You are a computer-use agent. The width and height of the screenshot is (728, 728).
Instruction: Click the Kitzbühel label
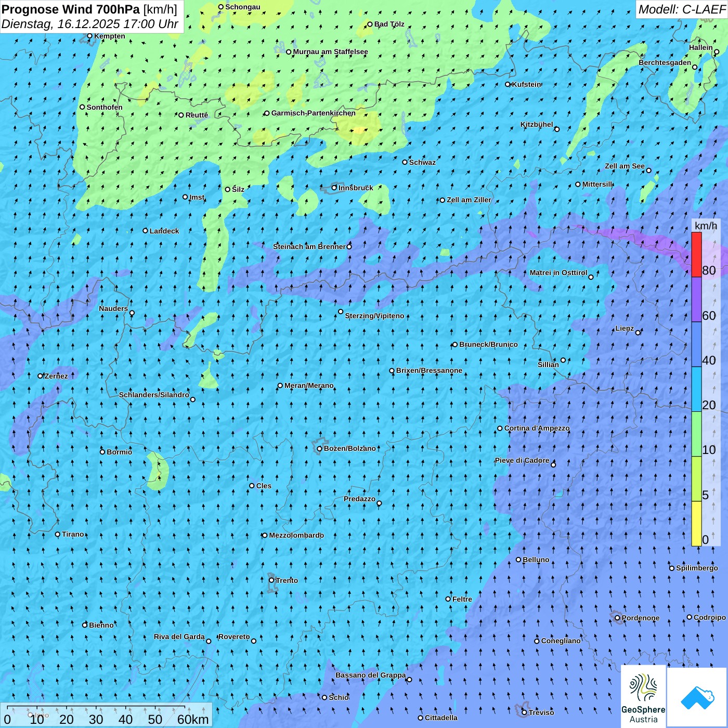pyautogui.click(x=537, y=124)
